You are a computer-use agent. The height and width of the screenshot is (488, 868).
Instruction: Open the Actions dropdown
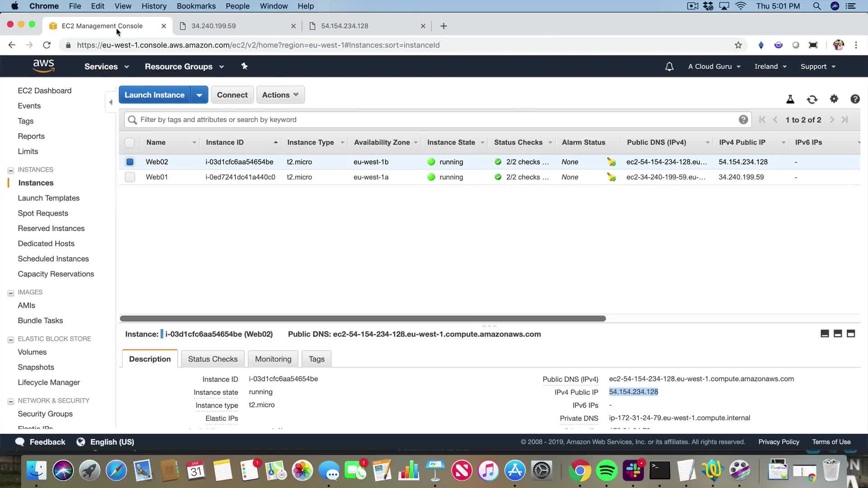point(280,95)
